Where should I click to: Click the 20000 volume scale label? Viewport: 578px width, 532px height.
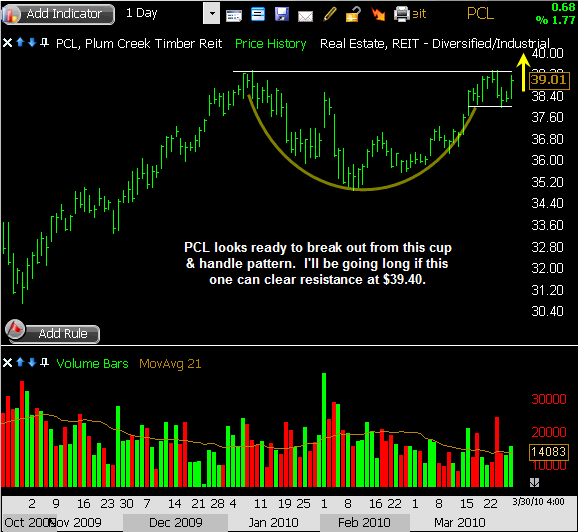[x=549, y=432]
